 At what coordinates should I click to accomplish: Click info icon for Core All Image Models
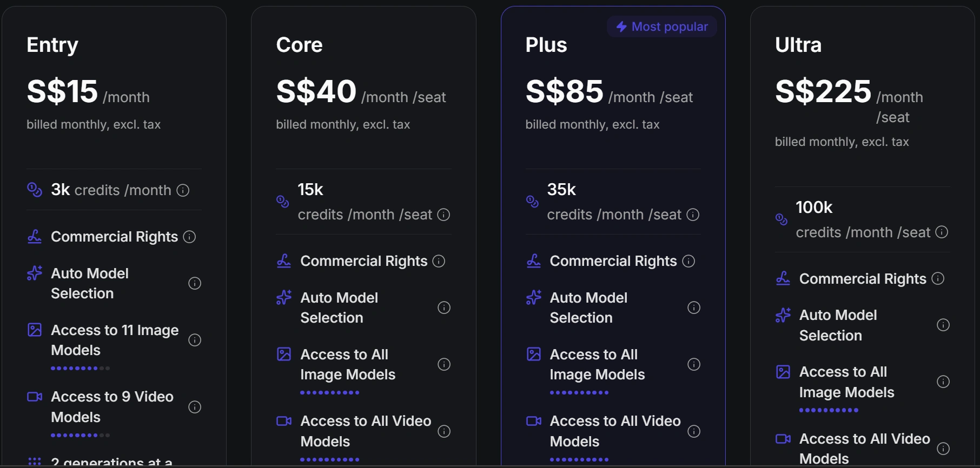coord(444,364)
